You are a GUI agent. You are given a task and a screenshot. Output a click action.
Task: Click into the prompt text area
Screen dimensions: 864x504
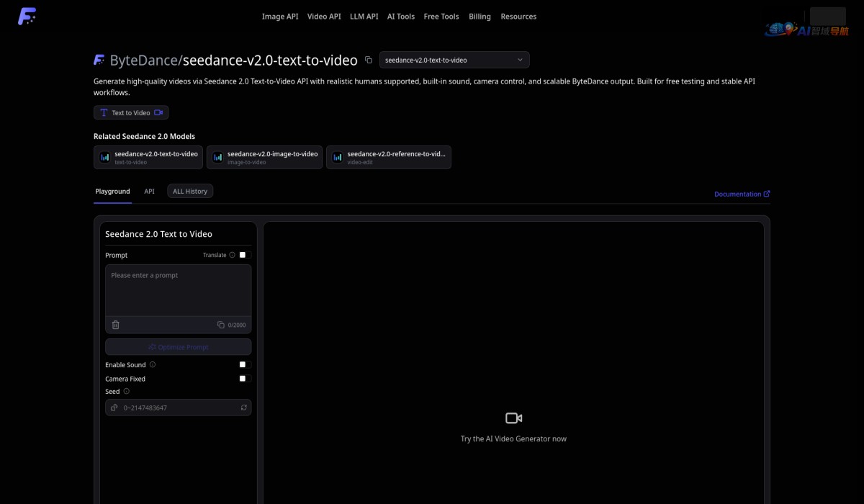point(179,290)
